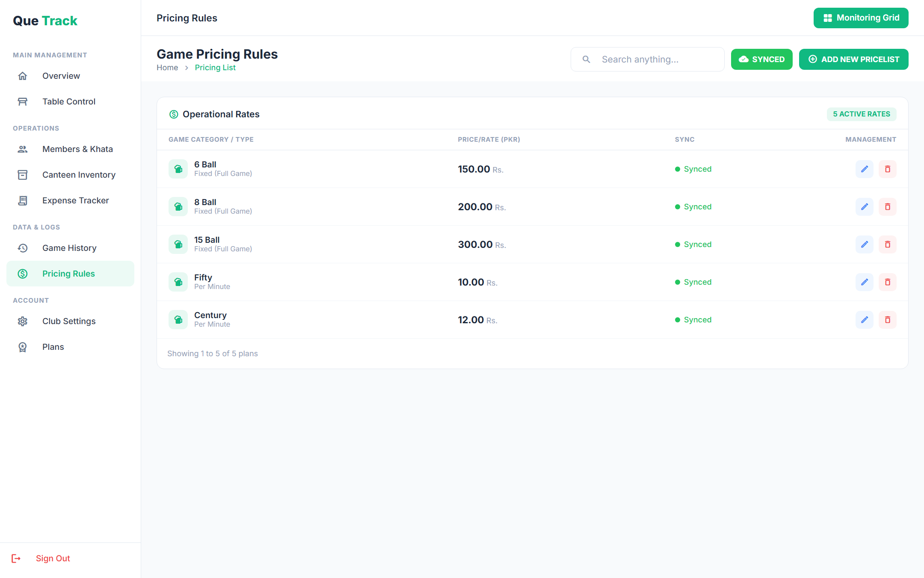Open the Expense Tracker page
This screenshot has width=924, height=578.
pyautogui.click(x=70, y=200)
